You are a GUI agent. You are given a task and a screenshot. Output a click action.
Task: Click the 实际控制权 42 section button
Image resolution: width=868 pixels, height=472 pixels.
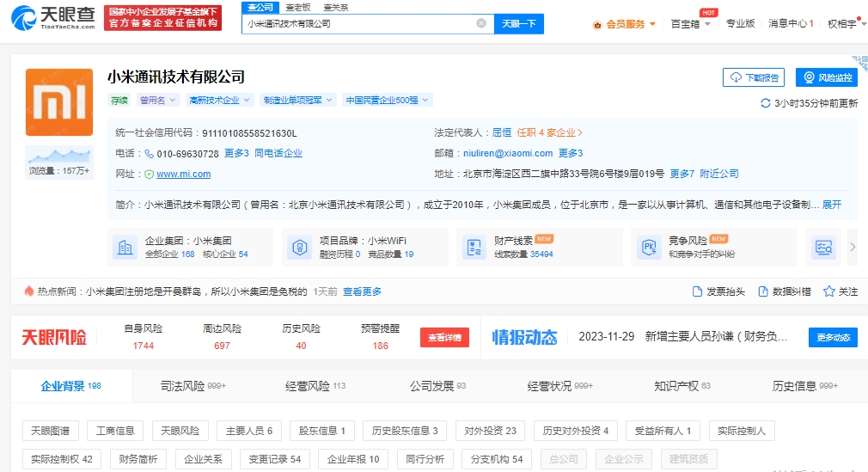tap(61, 459)
